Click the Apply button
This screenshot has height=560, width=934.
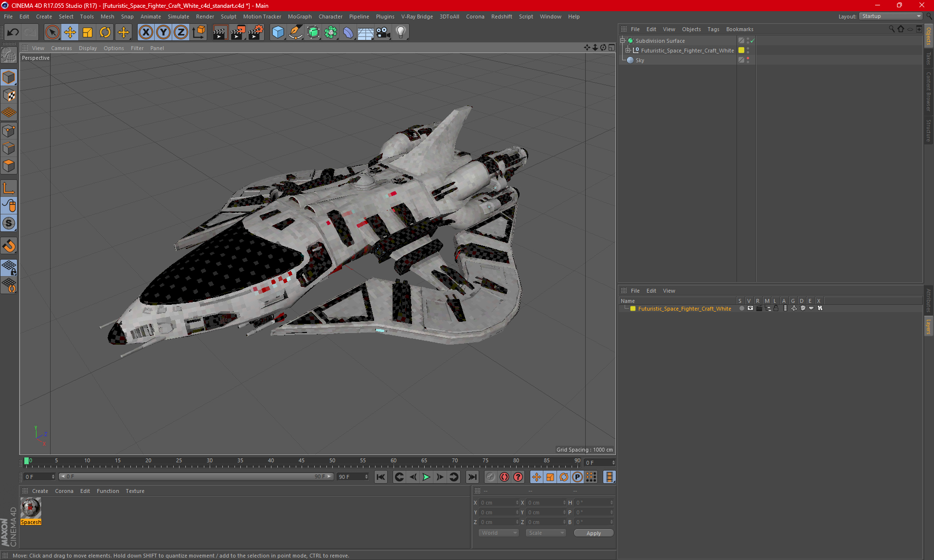tap(593, 533)
